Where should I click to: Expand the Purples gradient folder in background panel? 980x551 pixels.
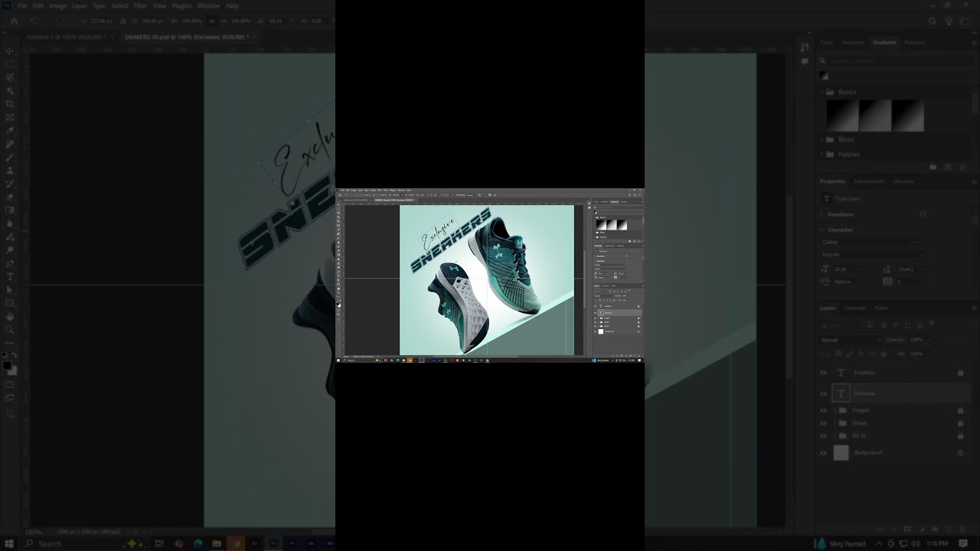tap(823, 154)
